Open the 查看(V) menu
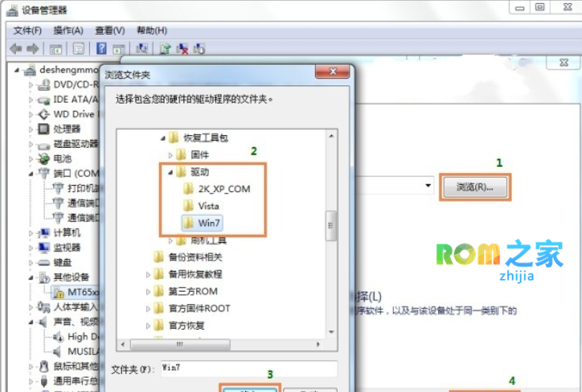This screenshot has width=582, height=392. point(110,30)
